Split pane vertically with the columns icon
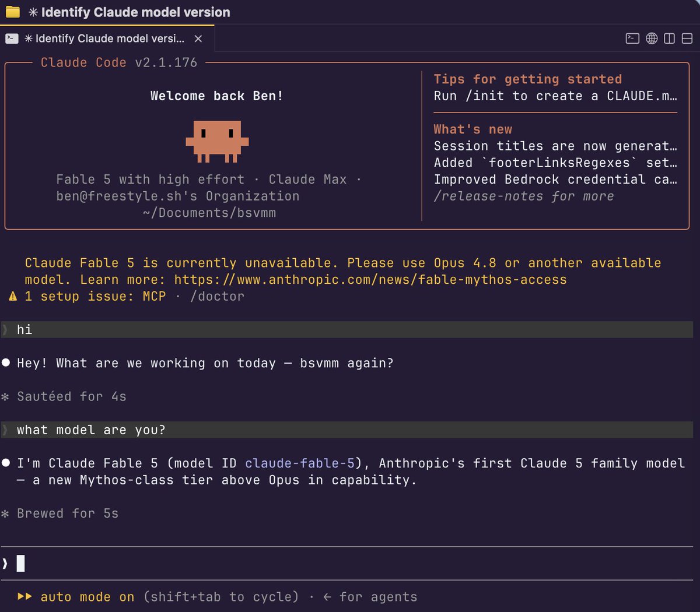700x612 pixels. pyautogui.click(x=670, y=38)
